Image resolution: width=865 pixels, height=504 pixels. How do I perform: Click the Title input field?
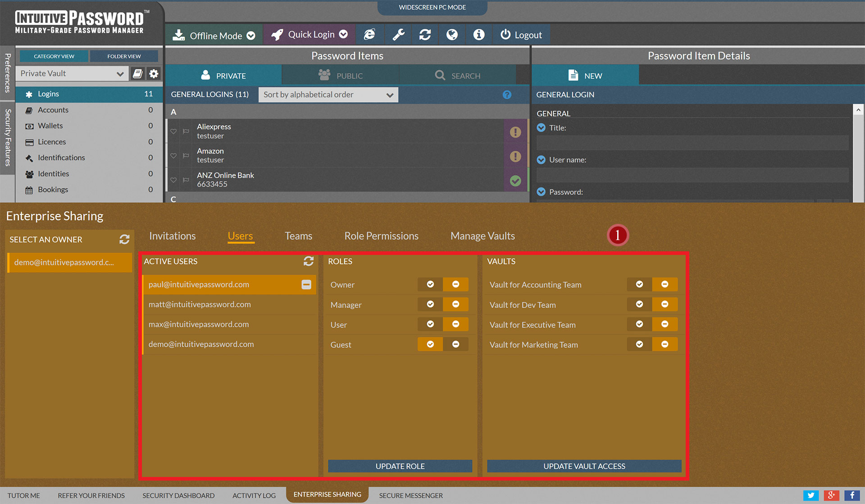[692, 143]
